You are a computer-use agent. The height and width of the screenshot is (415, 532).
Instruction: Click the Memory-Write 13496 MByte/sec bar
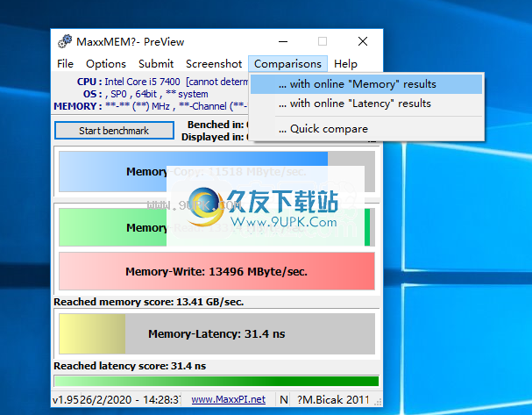coord(216,271)
